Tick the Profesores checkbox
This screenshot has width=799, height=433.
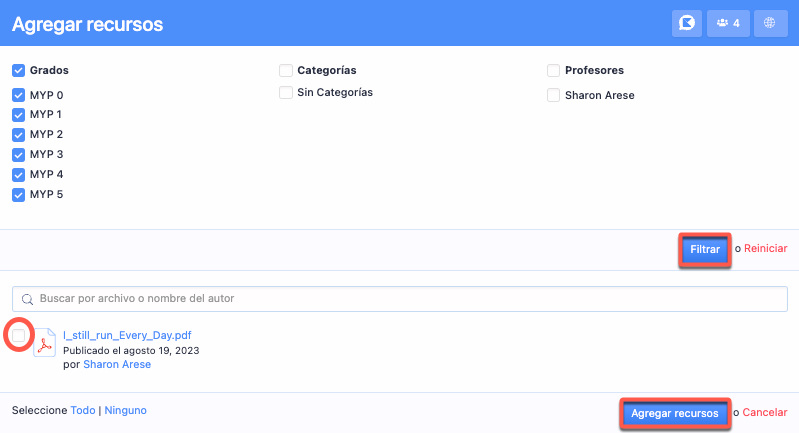(x=553, y=71)
